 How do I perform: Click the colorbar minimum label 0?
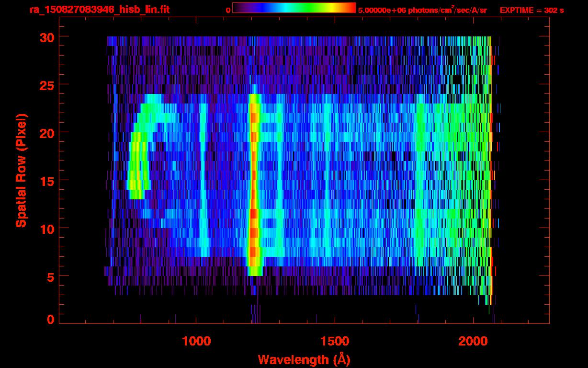pos(228,10)
